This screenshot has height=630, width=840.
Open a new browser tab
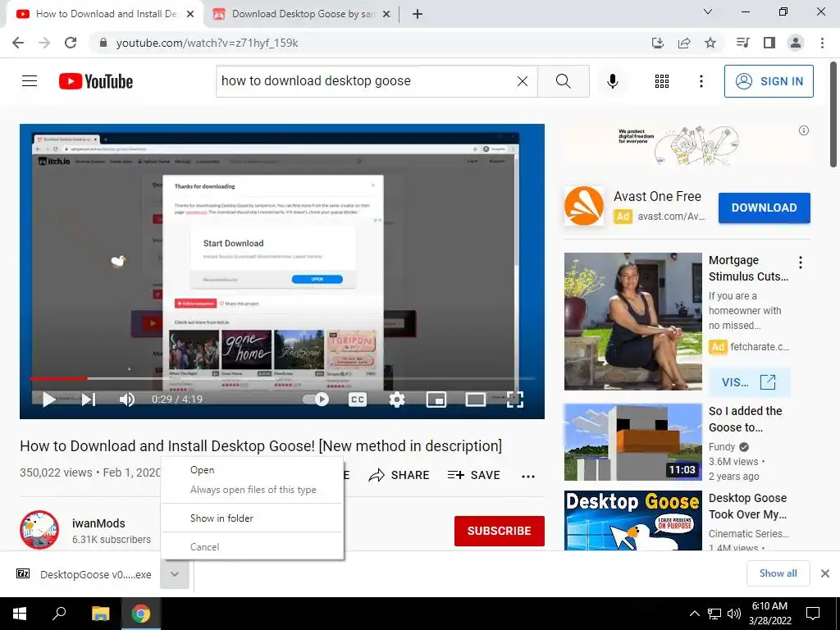tap(418, 14)
